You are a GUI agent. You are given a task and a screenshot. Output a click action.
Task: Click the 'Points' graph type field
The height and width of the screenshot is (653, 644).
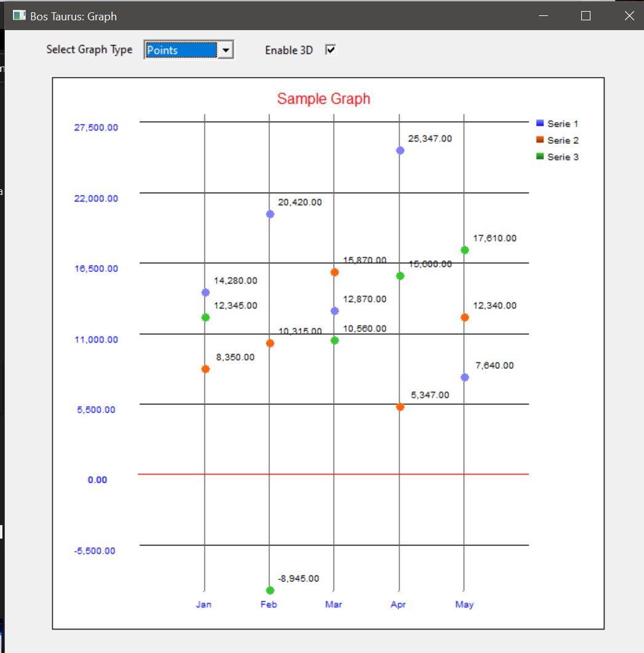[181, 50]
